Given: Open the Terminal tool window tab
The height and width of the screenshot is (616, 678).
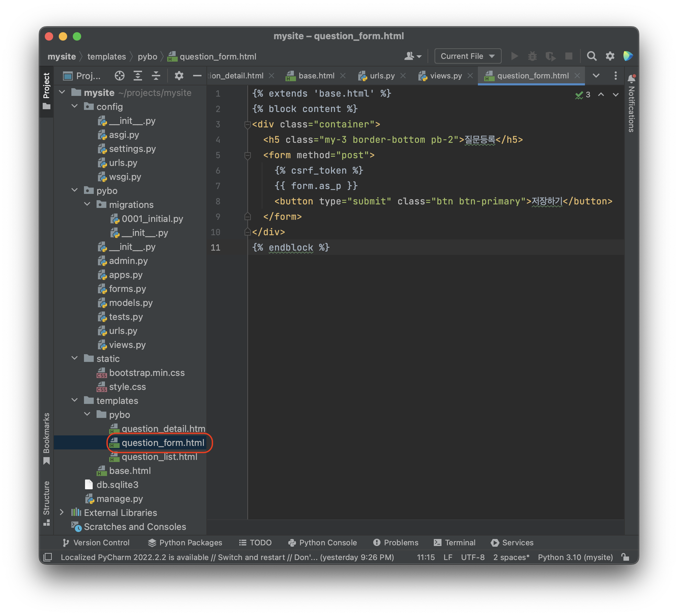Looking at the screenshot, I should click(455, 542).
